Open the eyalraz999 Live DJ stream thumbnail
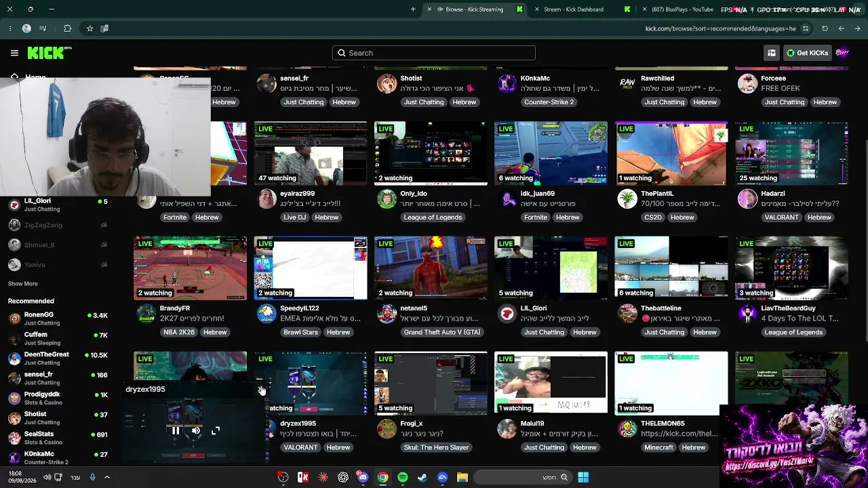This screenshot has width=868, height=488. tap(311, 153)
